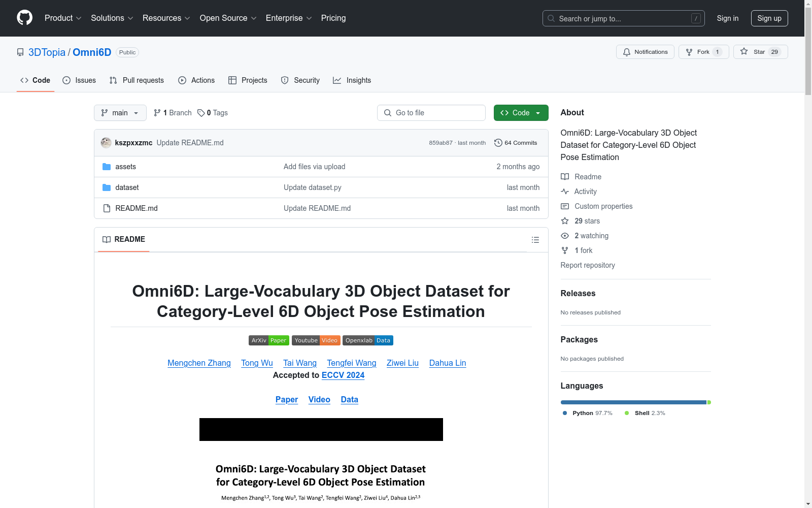Go to the Insights tab
Image resolution: width=812 pixels, height=508 pixels.
point(352,80)
